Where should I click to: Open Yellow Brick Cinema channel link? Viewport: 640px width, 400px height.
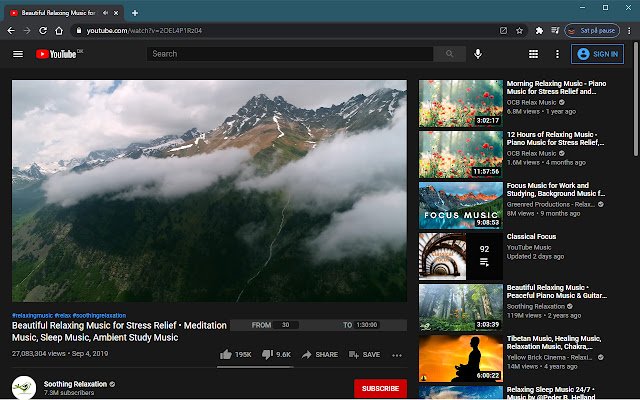549,357
